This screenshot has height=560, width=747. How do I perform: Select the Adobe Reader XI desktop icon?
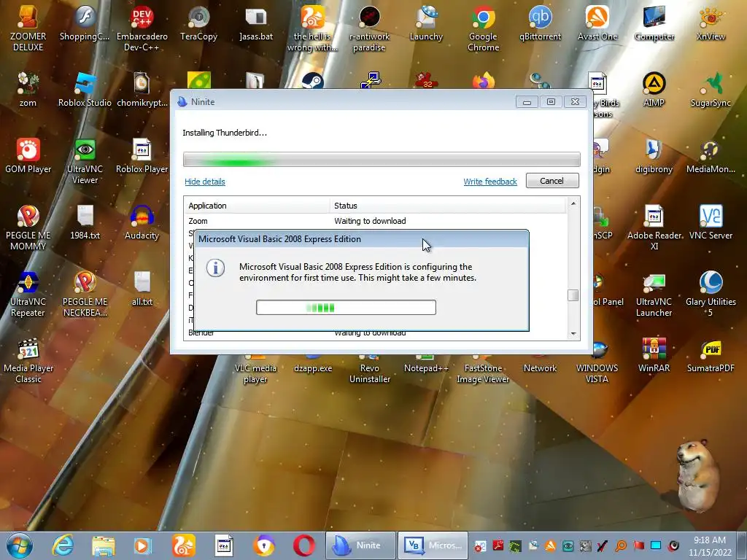point(654,227)
